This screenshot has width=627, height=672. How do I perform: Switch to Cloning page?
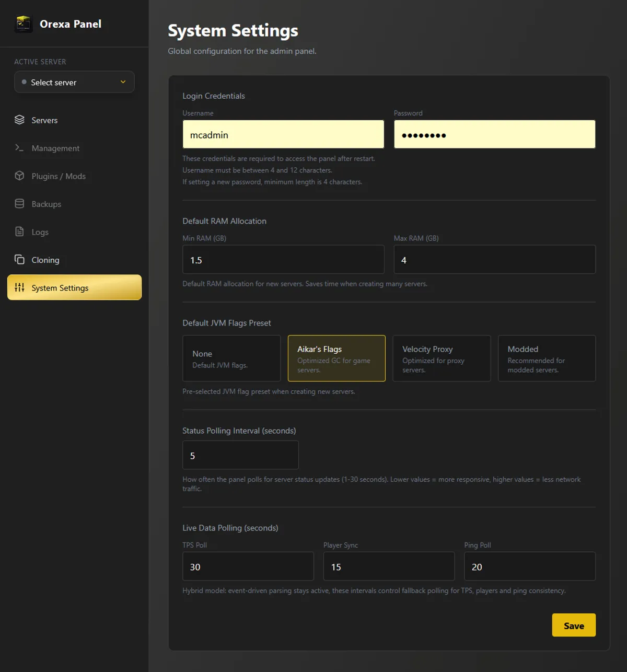74,260
